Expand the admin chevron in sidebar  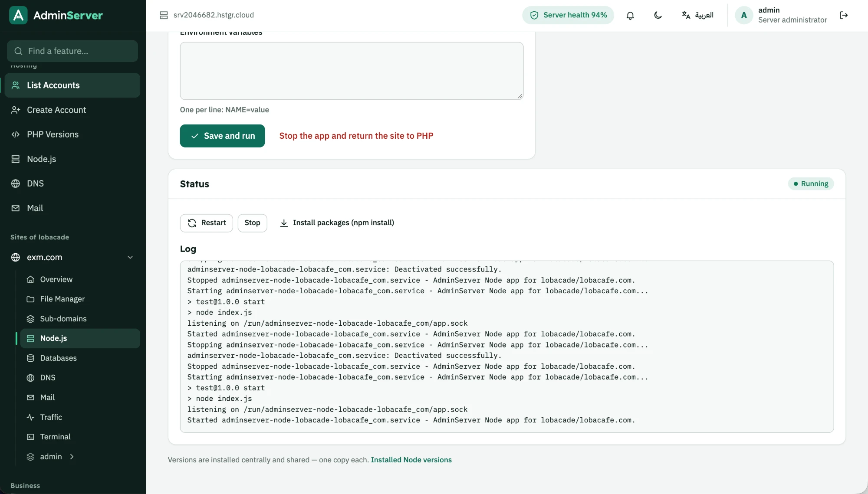click(x=72, y=457)
